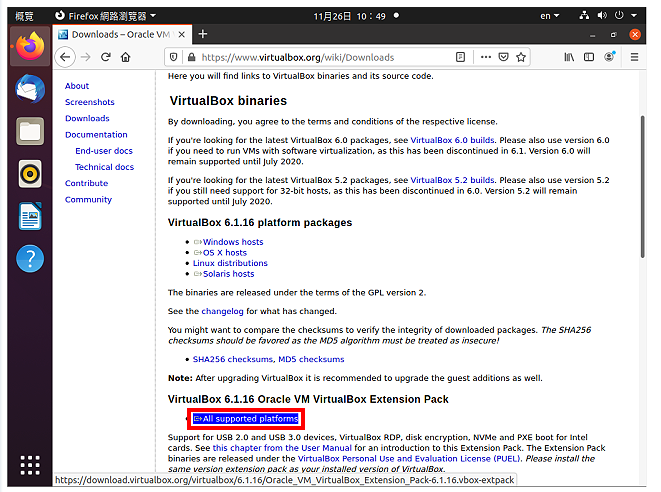This screenshot has width=661, height=492.
Task: Open the changelog link
Action: [x=223, y=311]
